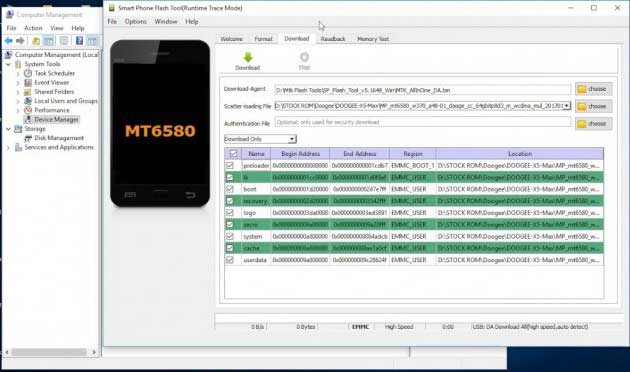Uncheck the logo partition checkbox

230,213
